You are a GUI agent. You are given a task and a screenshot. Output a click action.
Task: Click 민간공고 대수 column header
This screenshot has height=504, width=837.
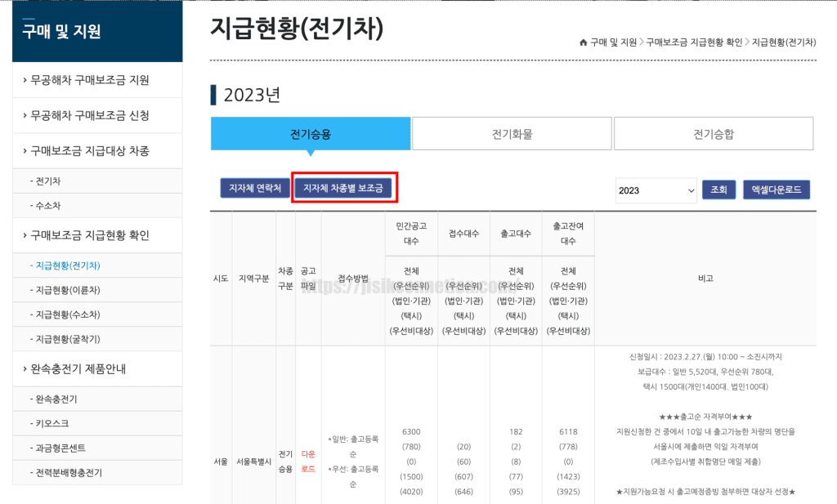pyautogui.click(x=411, y=234)
